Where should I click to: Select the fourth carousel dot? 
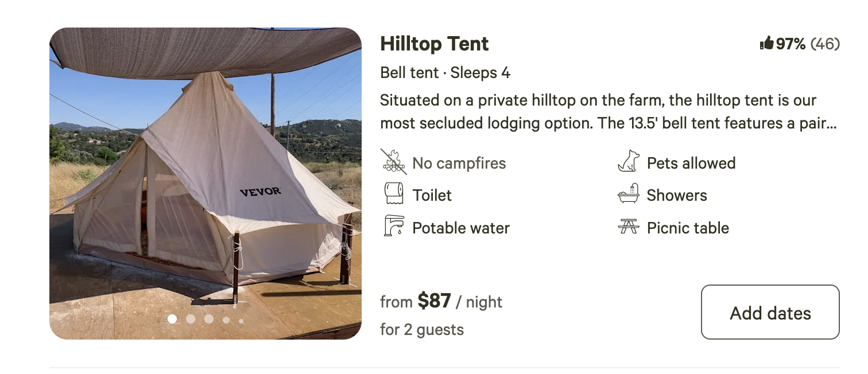226,320
